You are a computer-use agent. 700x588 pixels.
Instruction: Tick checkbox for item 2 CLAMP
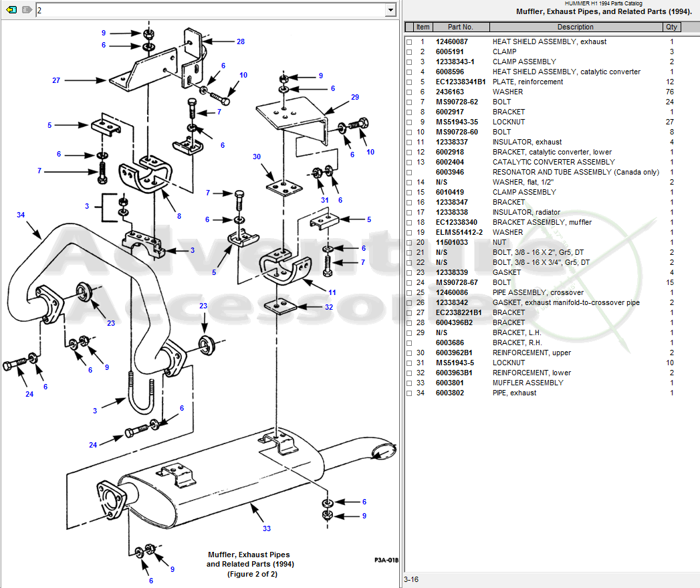coord(409,52)
